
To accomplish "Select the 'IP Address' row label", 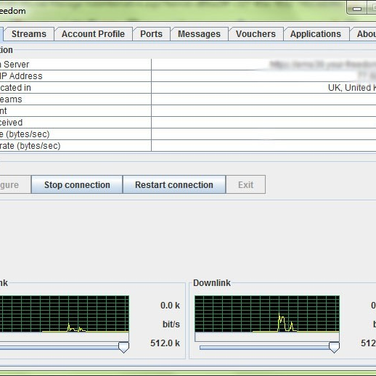I will pyautogui.click(x=21, y=76).
